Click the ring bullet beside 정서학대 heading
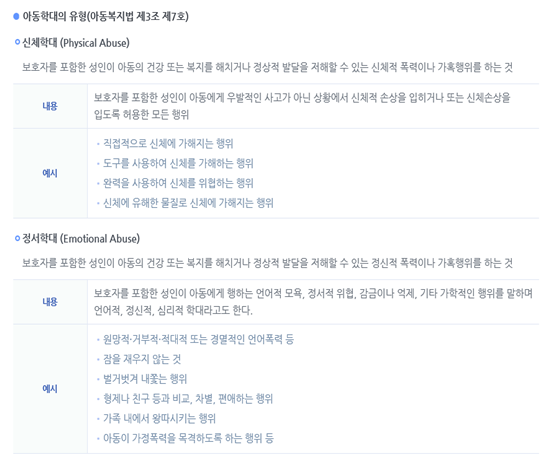This screenshot has height=466, width=549. pyautogui.click(x=17, y=238)
